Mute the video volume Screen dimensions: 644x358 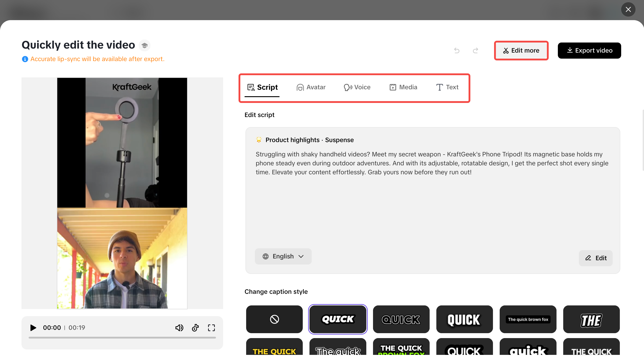(179, 328)
